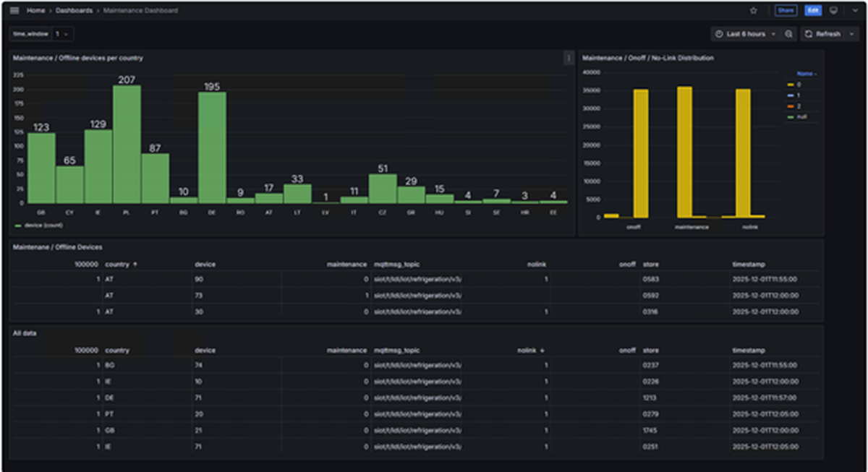The height and width of the screenshot is (472, 868).
Task: Click the Share button
Action: pyautogui.click(x=786, y=10)
